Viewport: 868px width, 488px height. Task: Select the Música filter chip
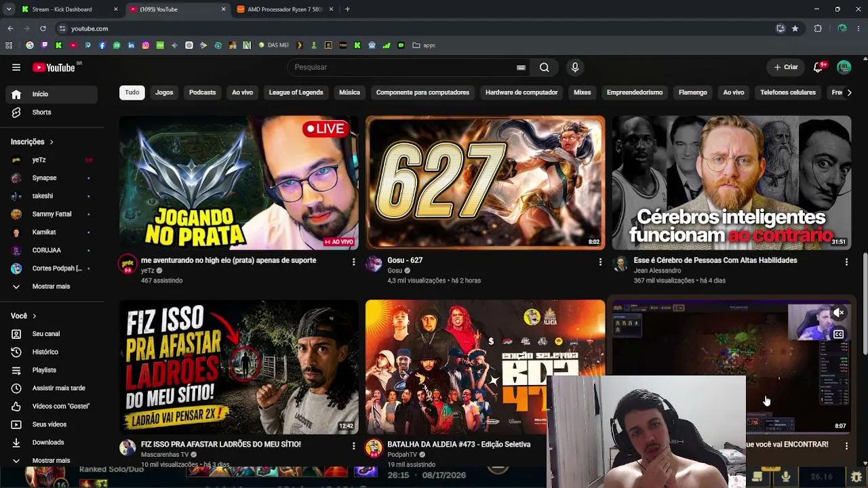(x=349, y=92)
